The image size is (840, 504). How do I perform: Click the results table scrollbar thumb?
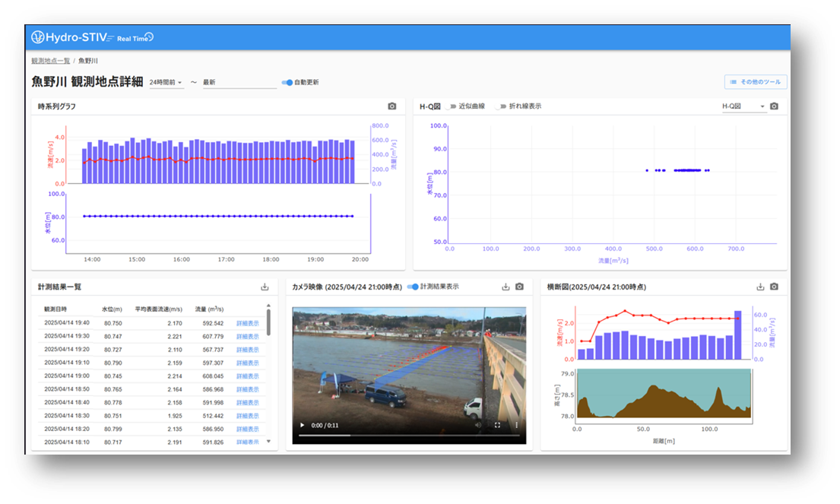(268, 322)
